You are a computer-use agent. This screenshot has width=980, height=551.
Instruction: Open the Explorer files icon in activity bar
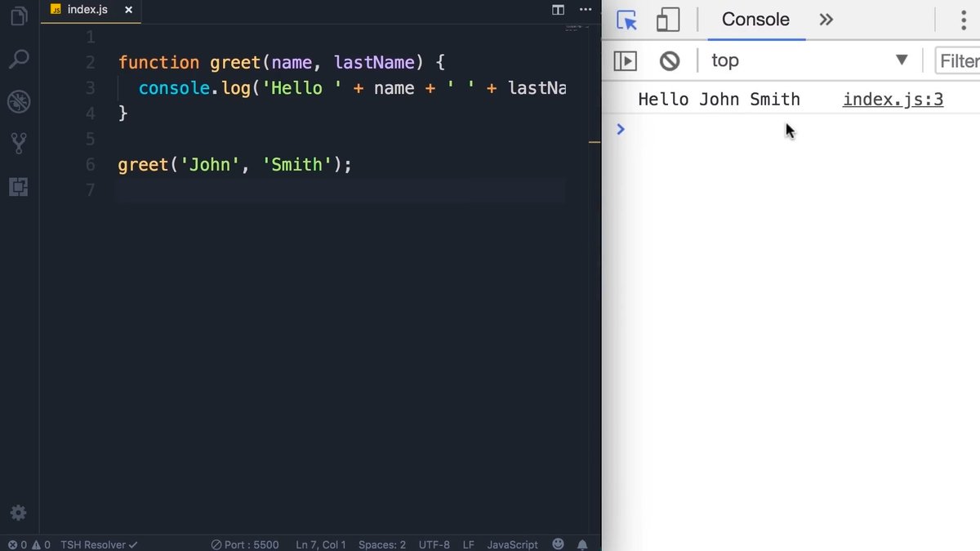point(18,16)
